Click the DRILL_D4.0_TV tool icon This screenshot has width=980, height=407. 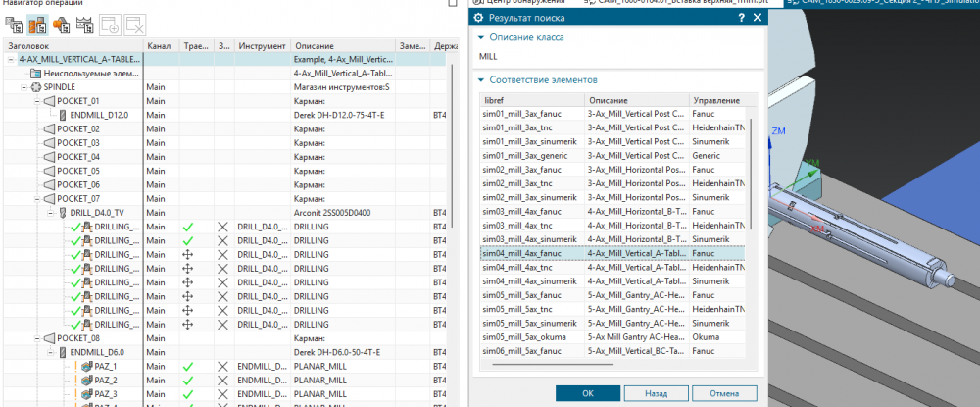pos(63,212)
